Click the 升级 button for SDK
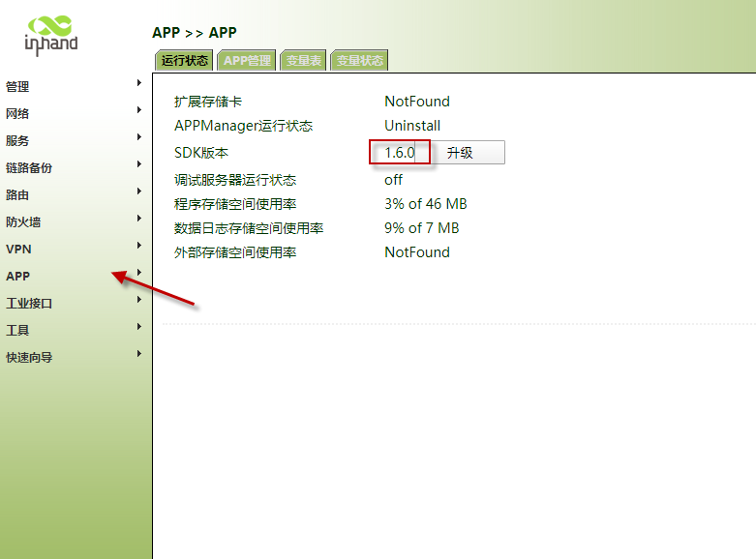The image size is (756, 559). pos(460,153)
